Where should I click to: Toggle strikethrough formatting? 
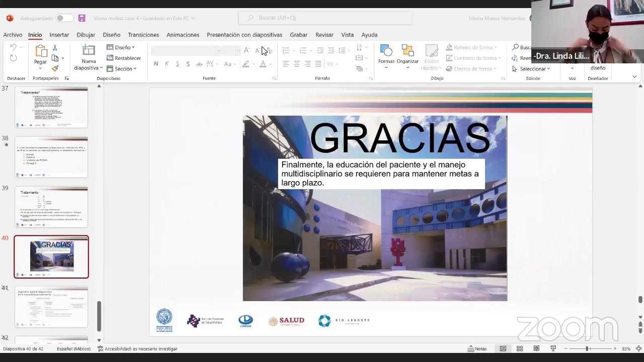(x=199, y=64)
